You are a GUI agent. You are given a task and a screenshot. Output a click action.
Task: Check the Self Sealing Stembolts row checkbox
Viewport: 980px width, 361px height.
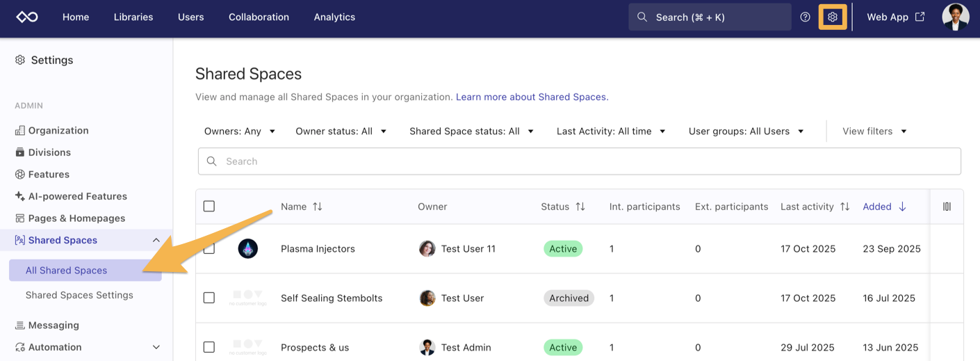209,298
